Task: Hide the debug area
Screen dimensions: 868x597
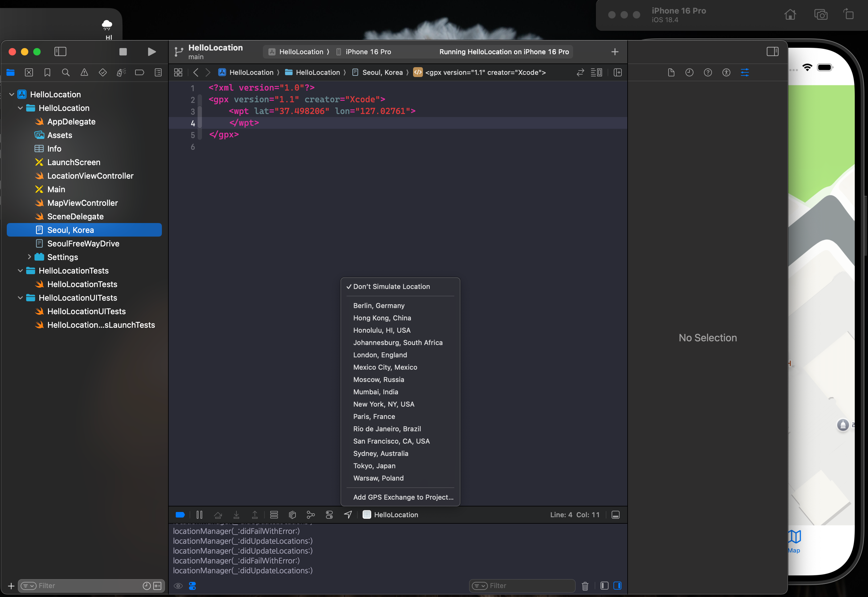Action: pos(615,515)
